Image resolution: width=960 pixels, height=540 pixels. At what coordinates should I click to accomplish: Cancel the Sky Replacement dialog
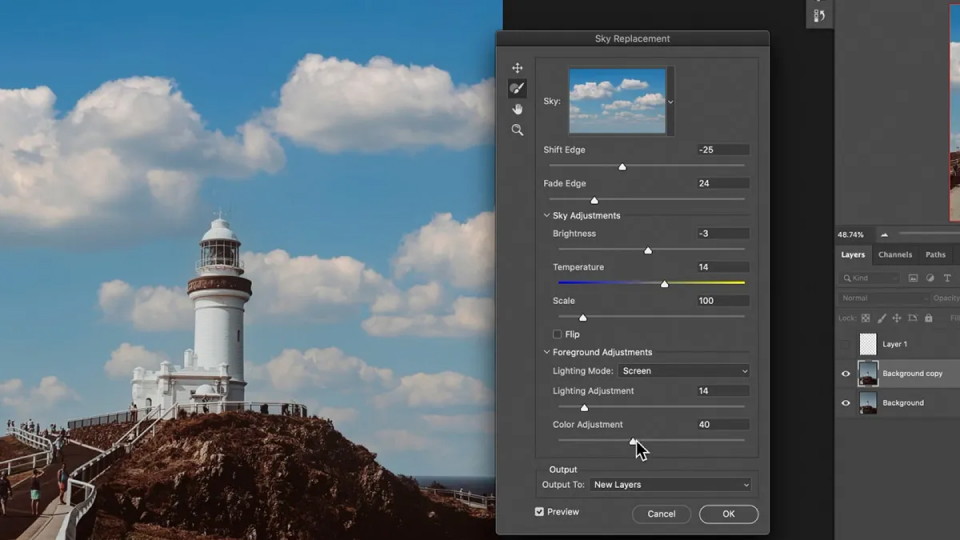(661, 514)
